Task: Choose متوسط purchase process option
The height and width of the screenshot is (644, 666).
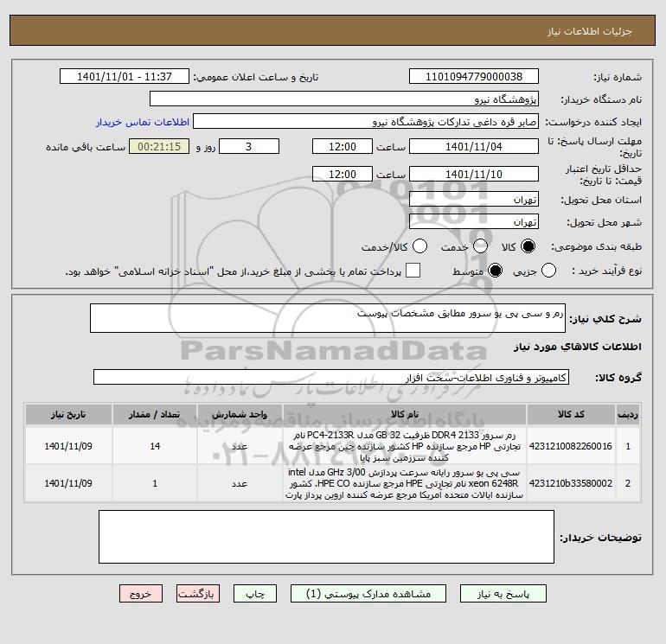Action: [x=495, y=271]
